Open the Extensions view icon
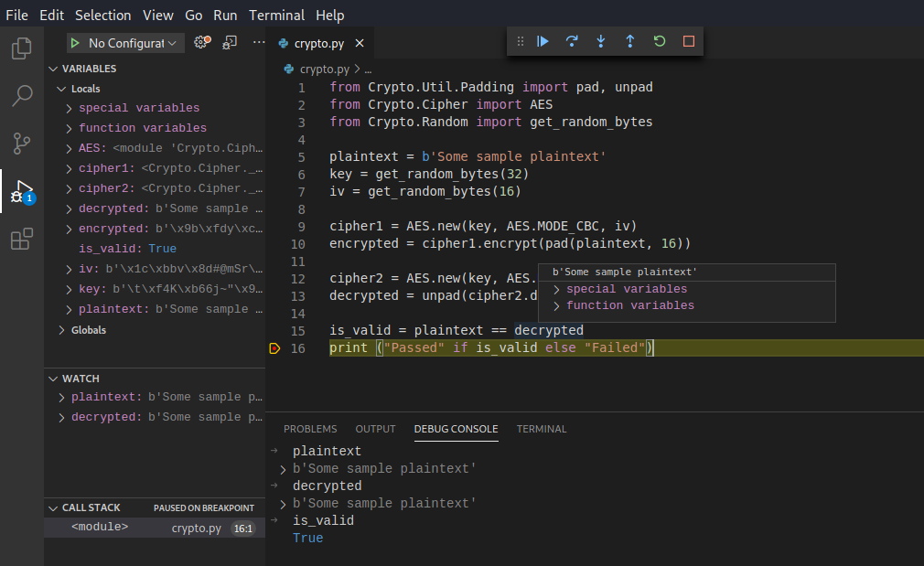This screenshot has height=566, width=924. tap(21, 240)
